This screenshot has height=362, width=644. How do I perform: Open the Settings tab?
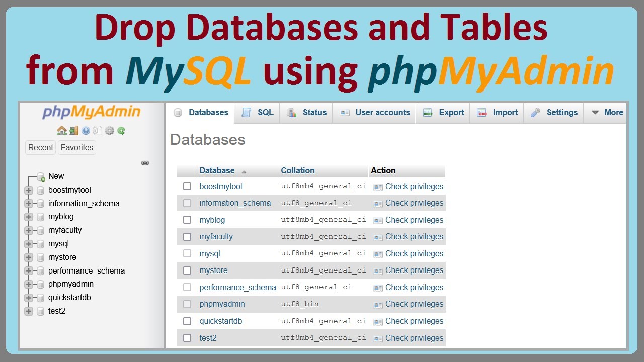click(x=554, y=113)
